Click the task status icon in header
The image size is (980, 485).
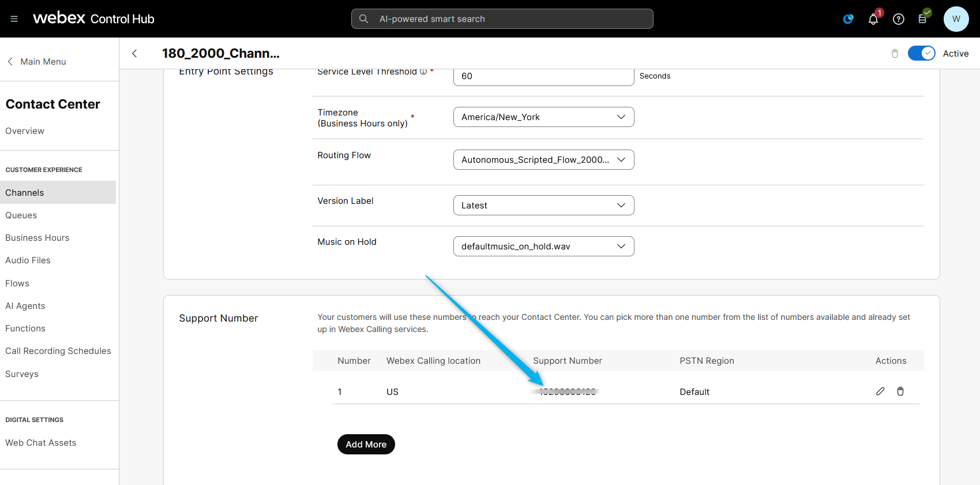(x=922, y=19)
